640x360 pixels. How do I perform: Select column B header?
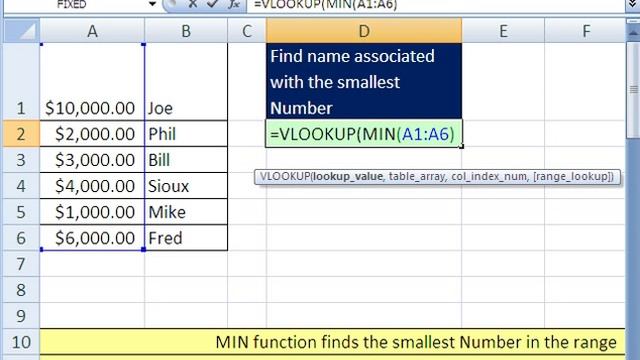[x=186, y=31]
